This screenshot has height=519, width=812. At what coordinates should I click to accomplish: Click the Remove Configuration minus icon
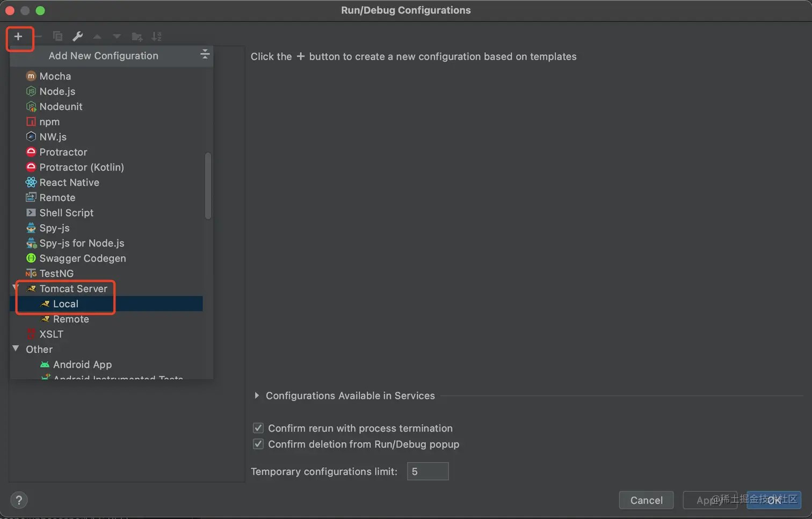(38, 36)
